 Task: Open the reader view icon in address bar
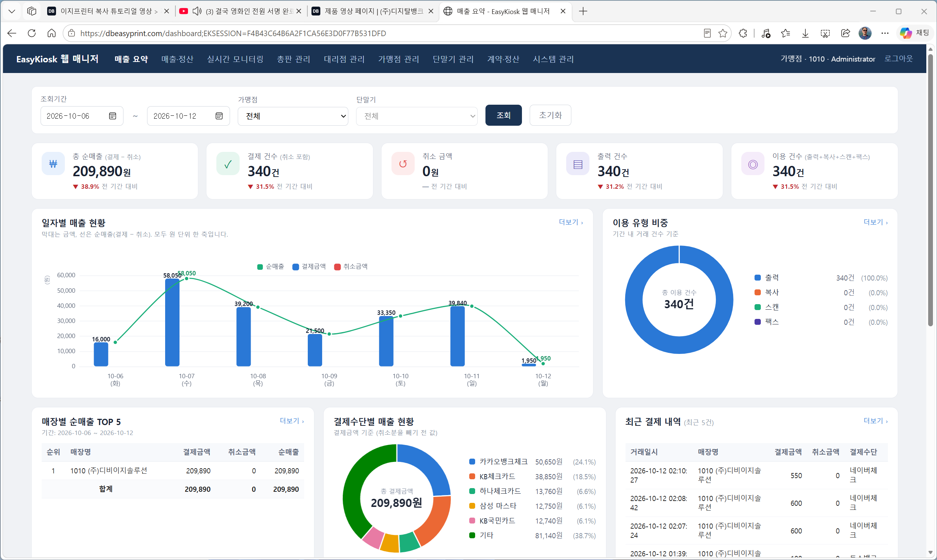pyautogui.click(x=707, y=33)
